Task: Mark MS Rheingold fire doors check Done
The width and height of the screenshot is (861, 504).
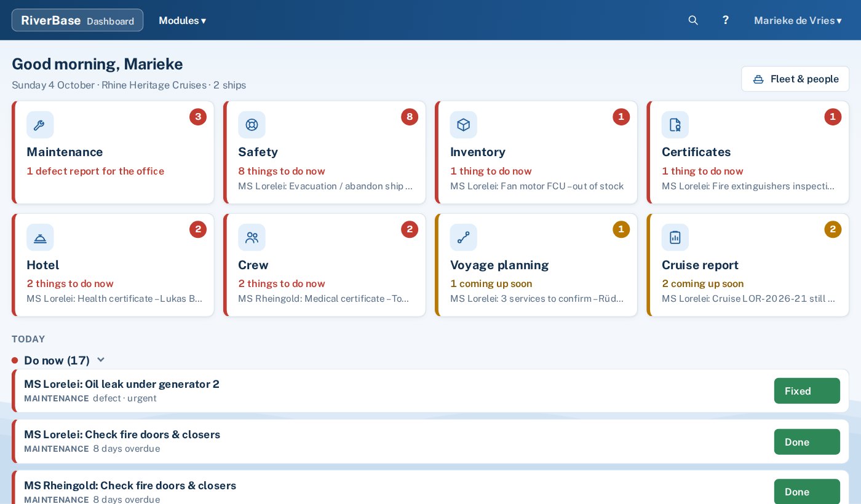Action: [x=807, y=492]
